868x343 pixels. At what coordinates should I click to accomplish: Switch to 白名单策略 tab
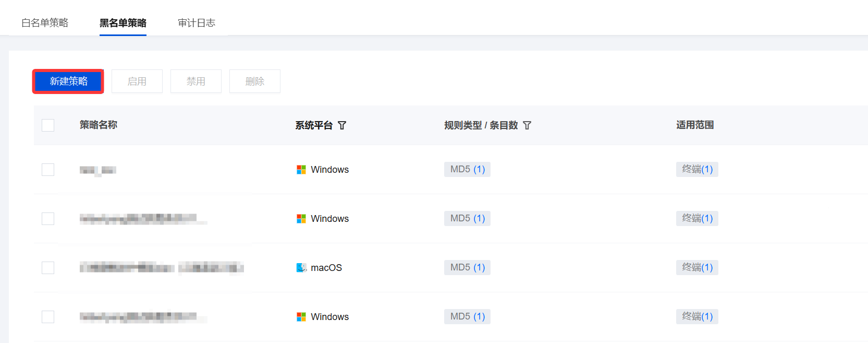pyautogui.click(x=45, y=23)
